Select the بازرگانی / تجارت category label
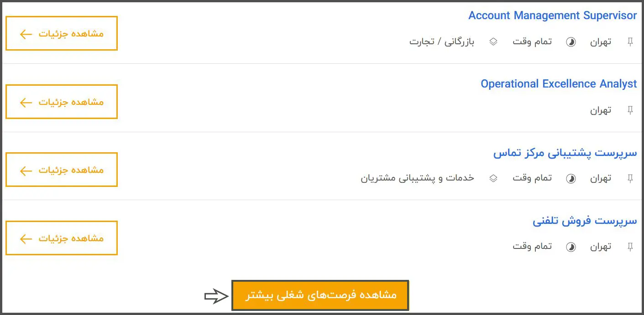This screenshot has width=644, height=315. tap(442, 42)
